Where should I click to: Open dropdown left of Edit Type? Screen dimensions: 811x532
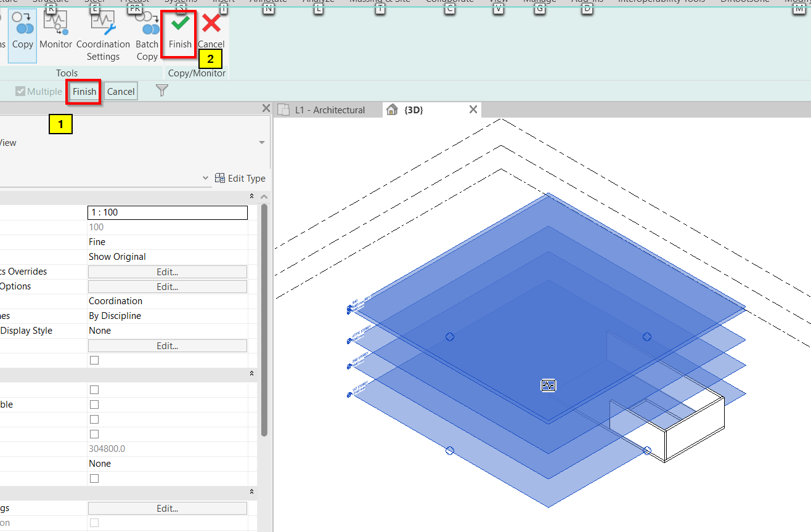206,179
